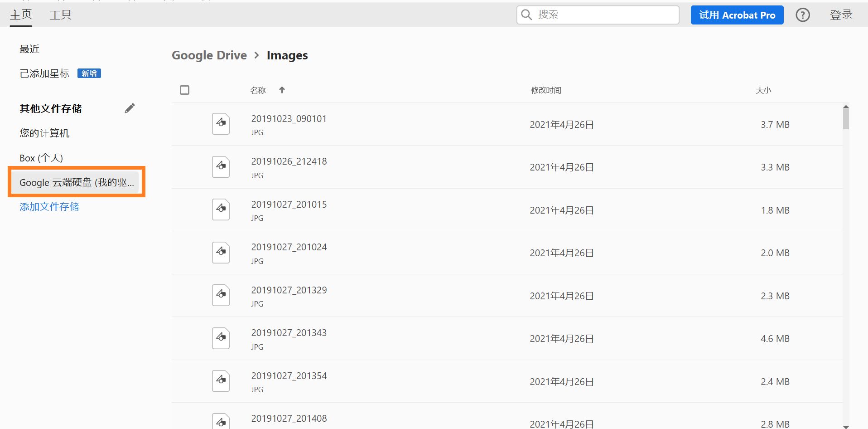Viewport: 868px width, 429px height.
Task: Click the pencil edit icon beside 其他文件存储
Action: [130, 108]
